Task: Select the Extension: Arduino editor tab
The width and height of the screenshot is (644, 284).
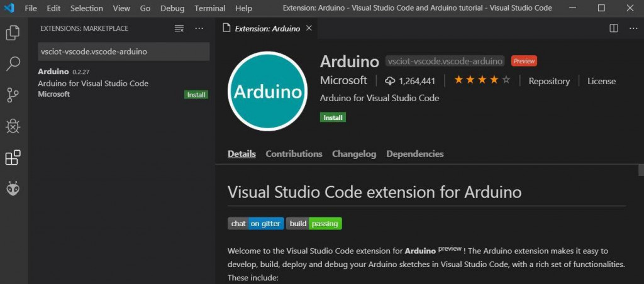Action: [x=267, y=28]
